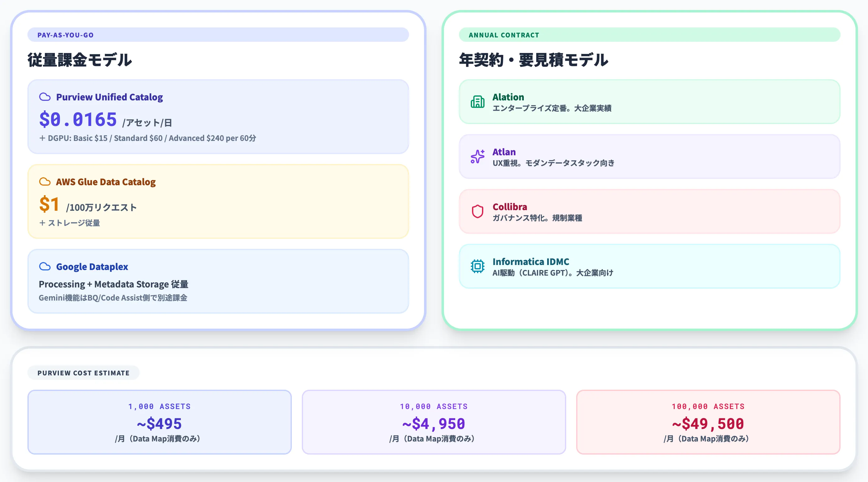Click the $0.0165 per asset price text
This screenshot has width=868, height=482.
point(78,119)
